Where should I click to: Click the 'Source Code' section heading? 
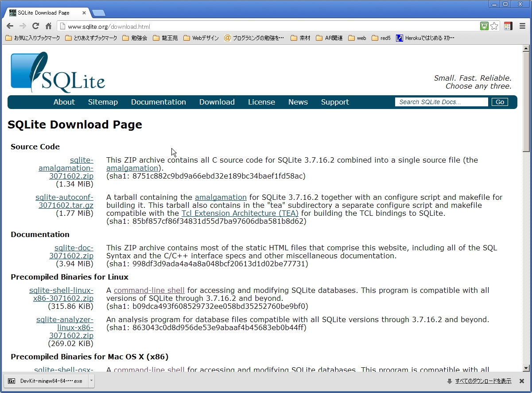click(35, 147)
